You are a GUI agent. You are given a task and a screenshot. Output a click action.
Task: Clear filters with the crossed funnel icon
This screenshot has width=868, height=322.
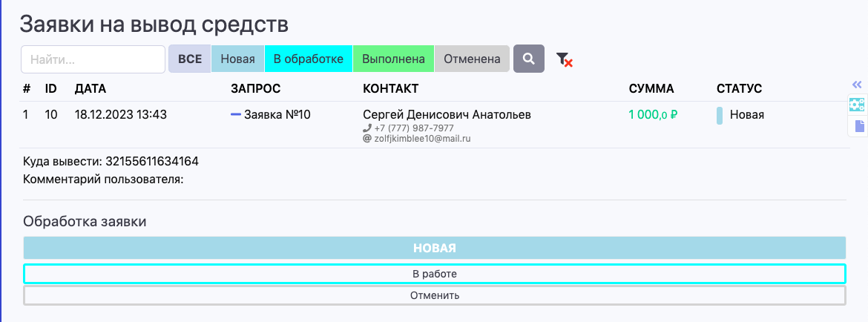pyautogui.click(x=564, y=59)
